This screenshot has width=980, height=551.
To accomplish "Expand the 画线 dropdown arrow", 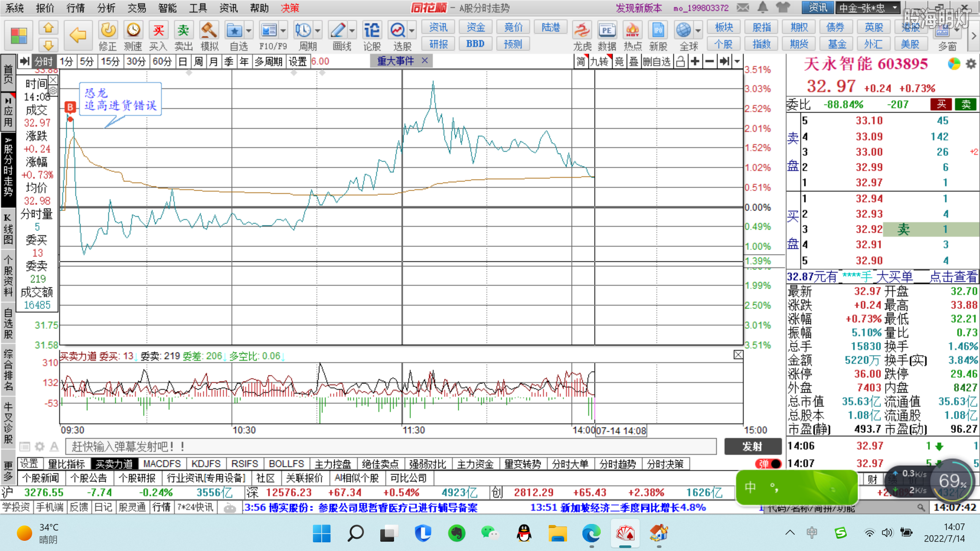I will click(x=352, y=30).
